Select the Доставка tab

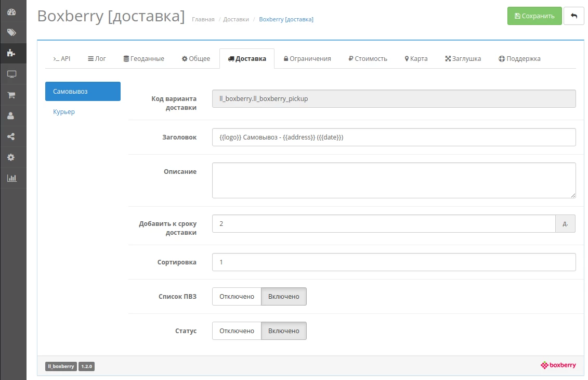click(x=247, y=59)
